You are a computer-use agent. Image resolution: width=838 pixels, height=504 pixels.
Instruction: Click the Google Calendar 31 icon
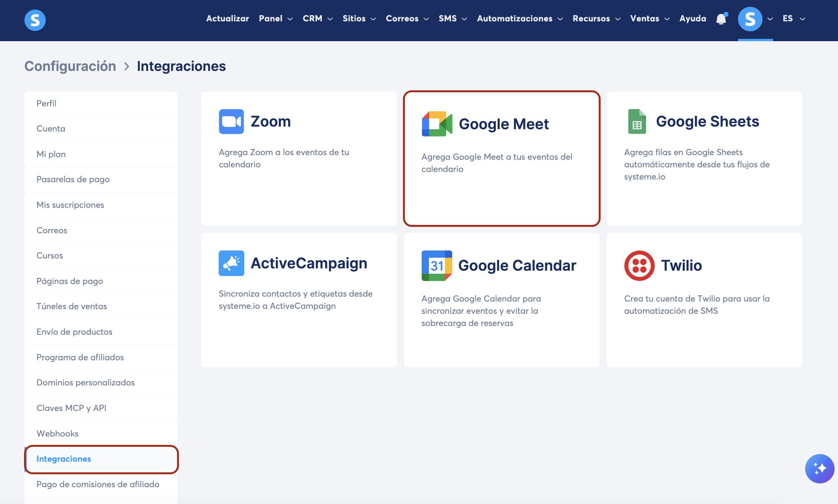pyautogui.click(x=437, y=266)
